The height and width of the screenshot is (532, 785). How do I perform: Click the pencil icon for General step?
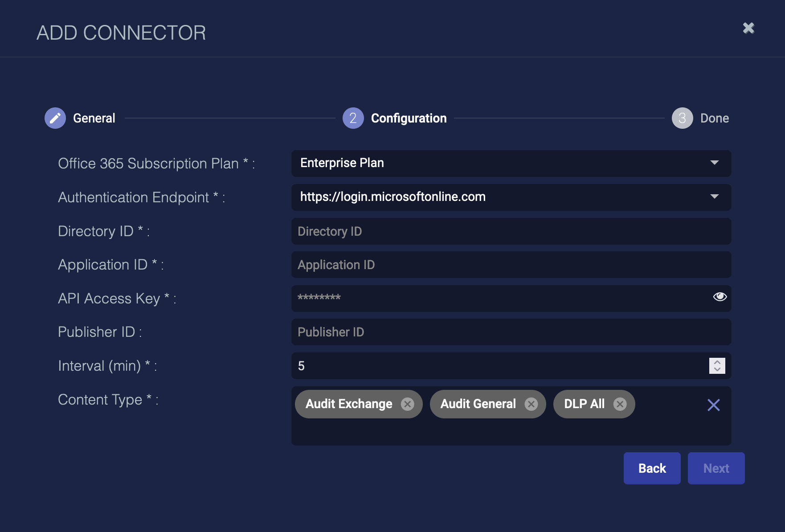[x=55, y=118]
